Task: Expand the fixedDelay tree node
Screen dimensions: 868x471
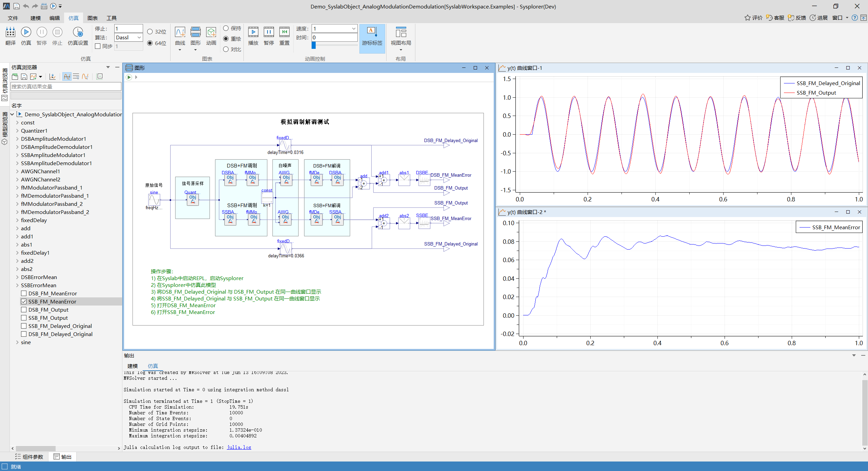Action: [17, 220]
